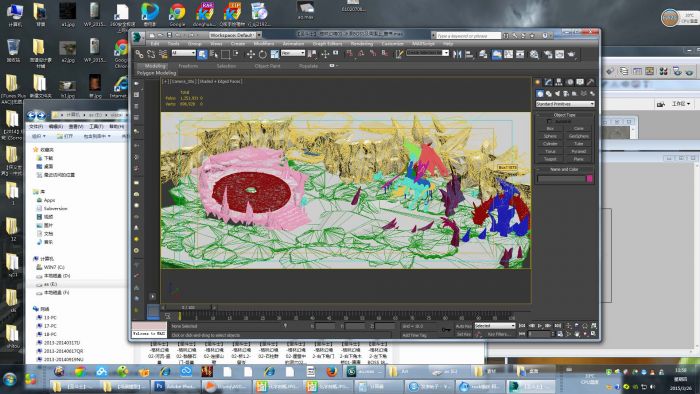Click the Unlink Selection tool

tap(151, 54)
